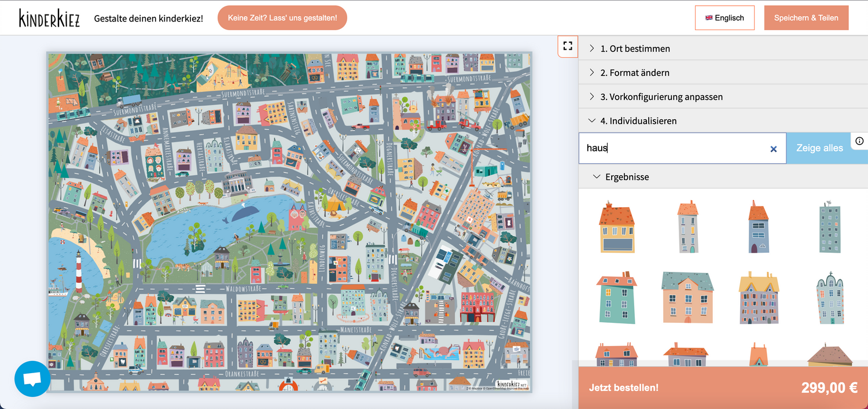Click the Speichern & Teilen button
This screenshot has height=409, width=868.
806,18
